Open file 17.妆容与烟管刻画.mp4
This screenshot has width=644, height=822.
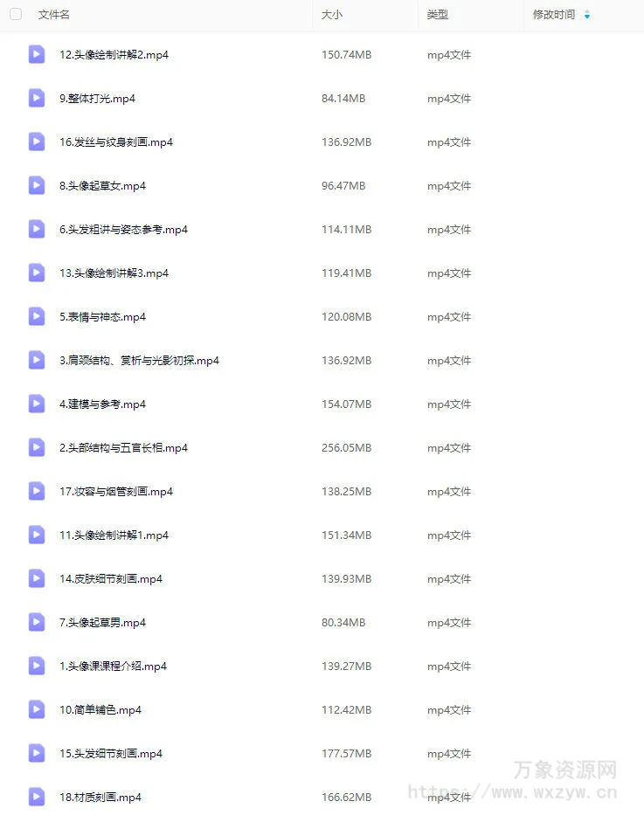pyautogui.click(x=116, y=492)
